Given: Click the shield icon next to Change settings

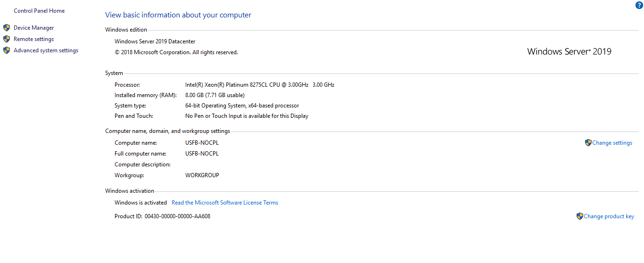Looking at the screenshot, I should pos(588,143).
